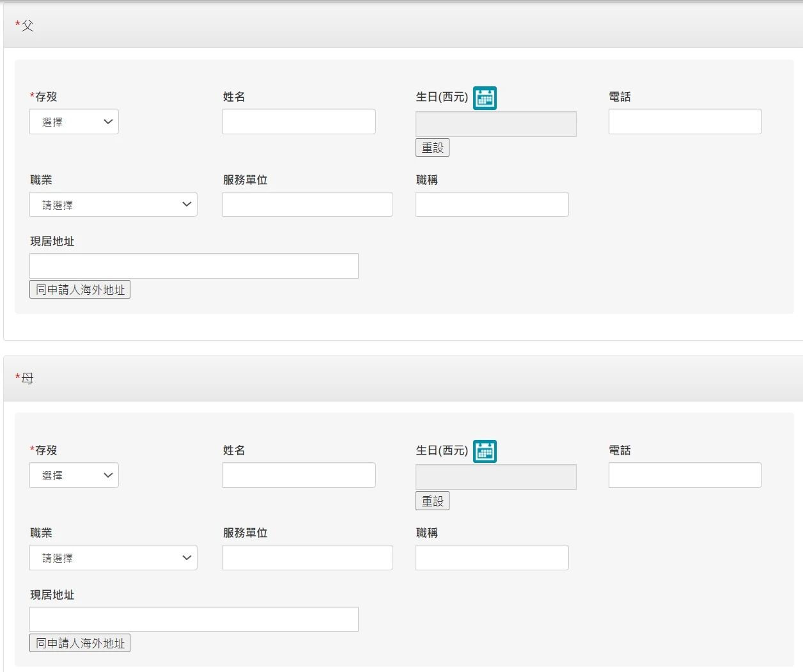The height and width of the screenshot is (672, 803).
Task: Click the father's 職稱 input field
Action: pos(492,205)
